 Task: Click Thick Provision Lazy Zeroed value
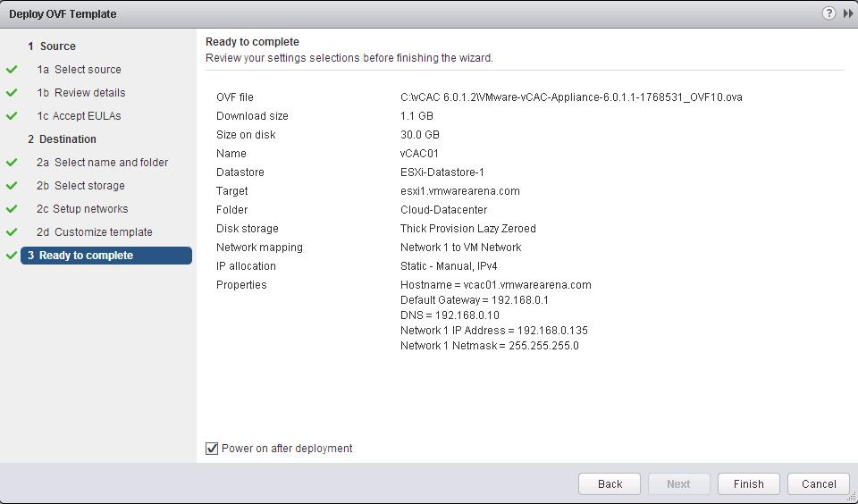point(468,229)
